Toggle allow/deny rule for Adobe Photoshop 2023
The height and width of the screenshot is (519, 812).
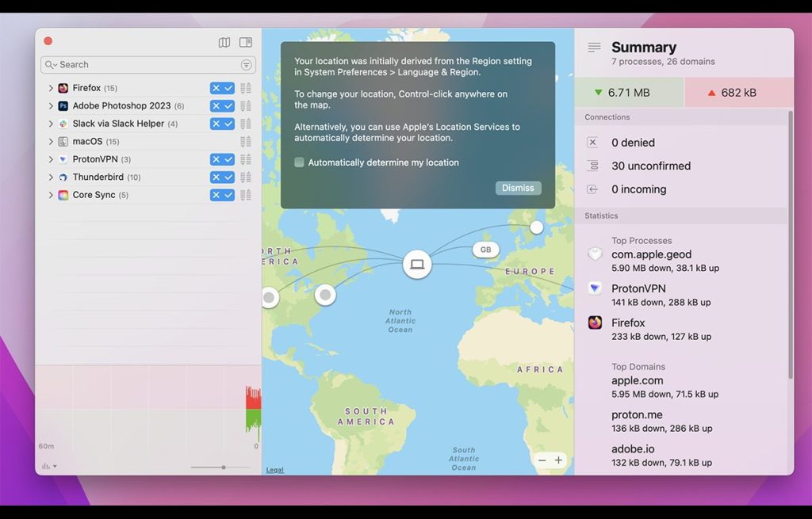(222, 106)
